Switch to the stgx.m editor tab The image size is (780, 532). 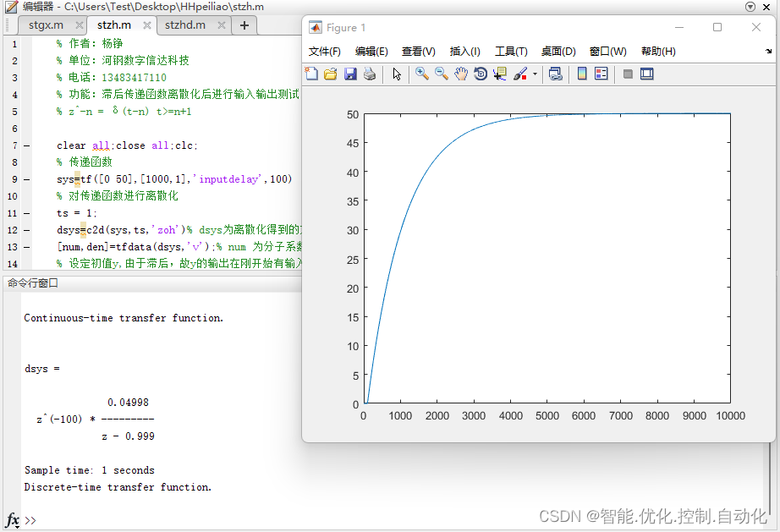[x=46, y=25]
